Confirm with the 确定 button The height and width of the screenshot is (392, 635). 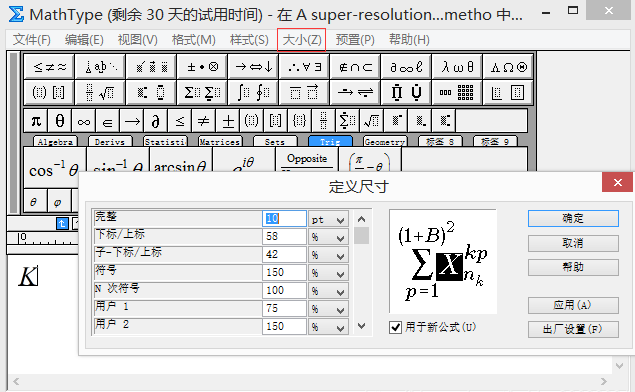pos(573,219)
